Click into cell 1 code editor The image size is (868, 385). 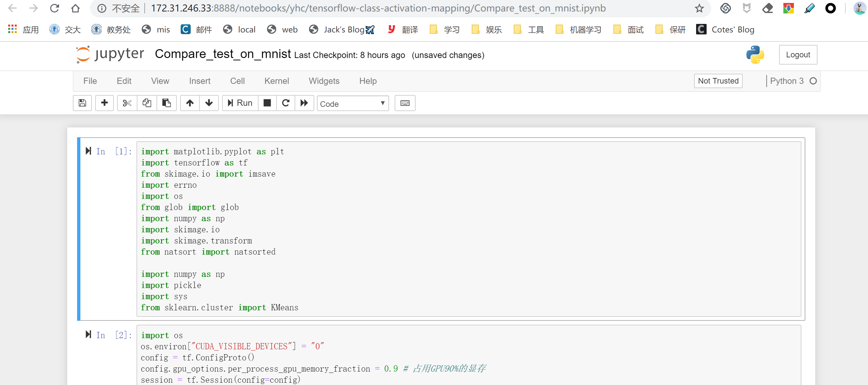[468, 229]
